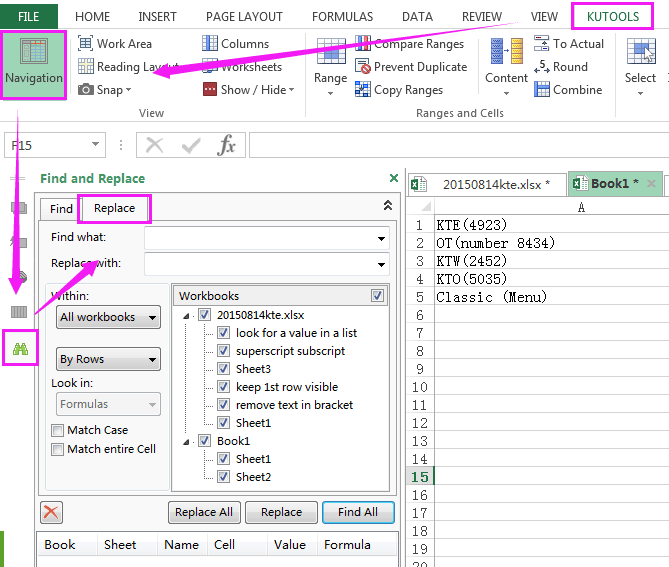Open the Navigation pane button
Viewport: 669px width, 567px height.
[x=33, y=64]
